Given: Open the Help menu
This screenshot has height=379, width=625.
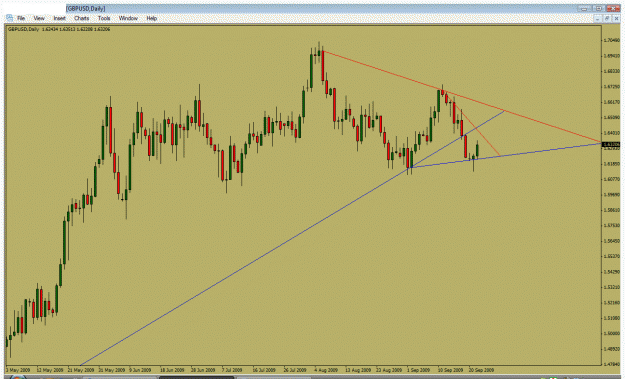Looking at the screenshot, I should [151, 18].
